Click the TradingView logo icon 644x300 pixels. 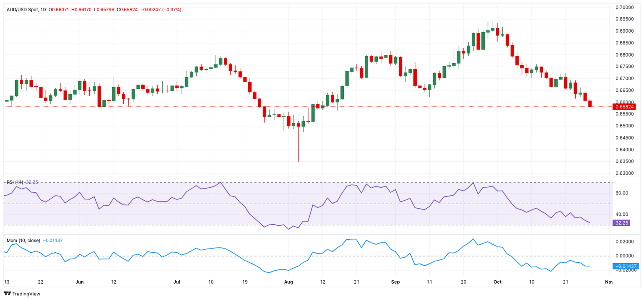[x=7, y=294]
